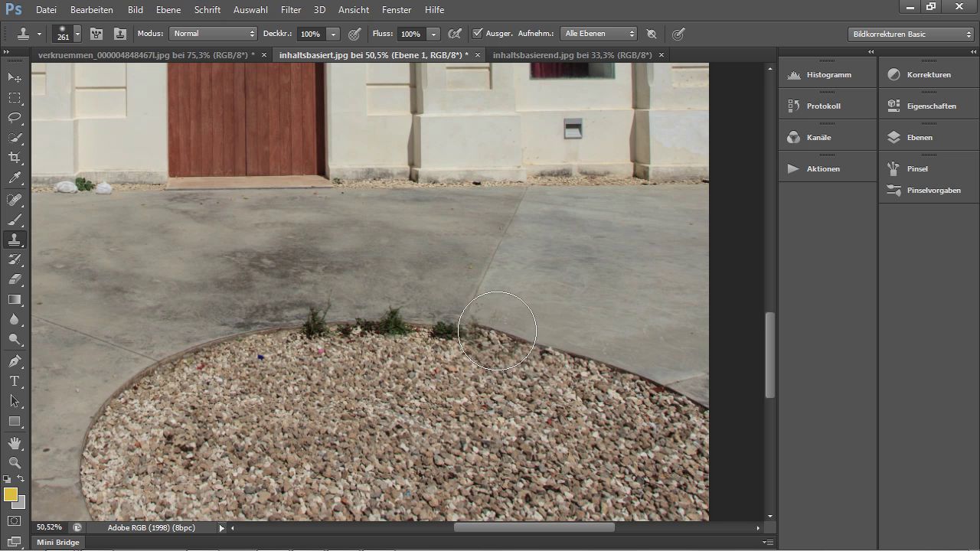
Task: Switch to the inhaltsbasierend.jpg tab
Action: [572, 55]
